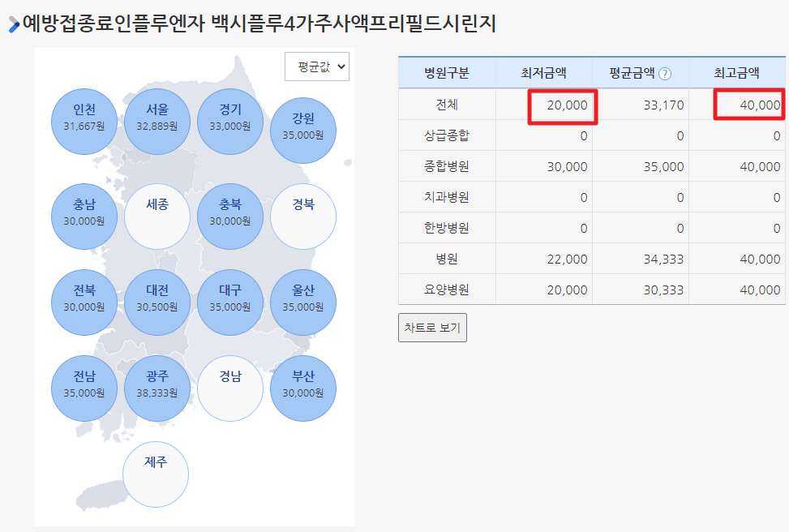
Task: Select the 대전 region circle
Action: 157,302
